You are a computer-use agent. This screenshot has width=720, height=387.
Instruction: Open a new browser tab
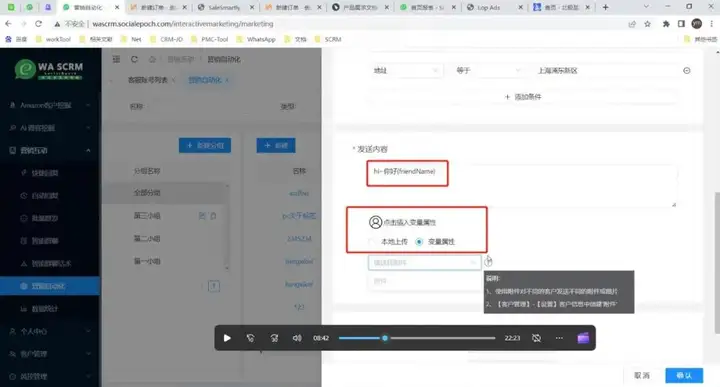coord(606,7)
